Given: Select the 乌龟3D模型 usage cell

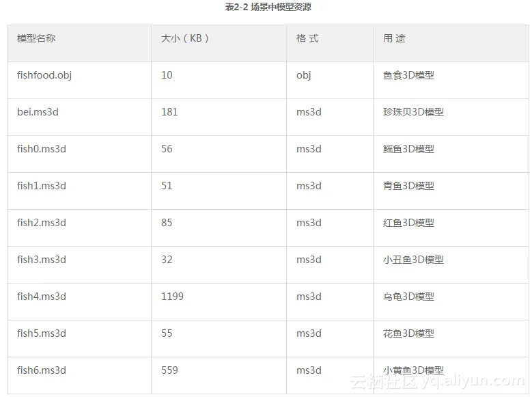Looking at the screenshot, I should (408, 297).
